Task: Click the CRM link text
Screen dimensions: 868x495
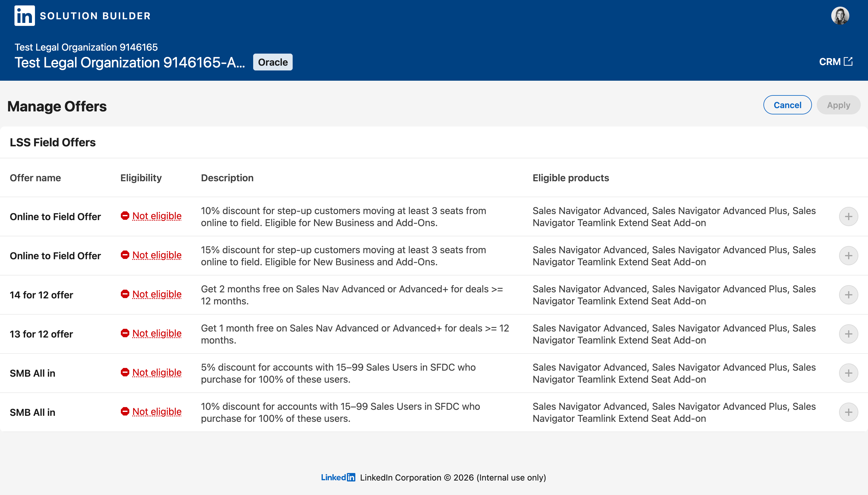Action: [829, 62]
